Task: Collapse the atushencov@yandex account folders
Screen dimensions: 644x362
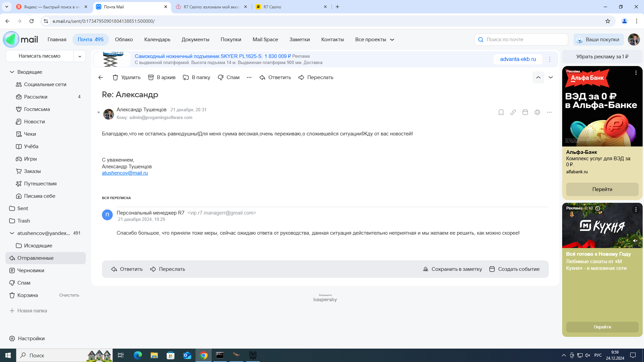Action: click(x=12, y=233)
